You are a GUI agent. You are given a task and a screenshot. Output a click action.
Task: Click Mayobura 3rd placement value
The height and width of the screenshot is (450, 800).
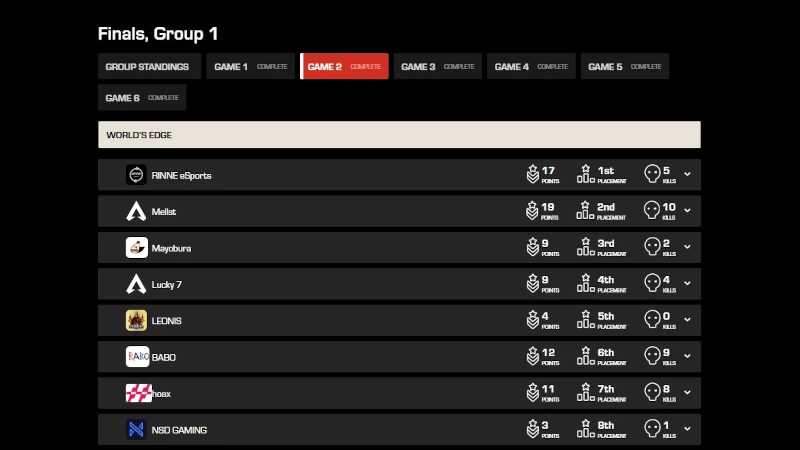coord(606,243)
